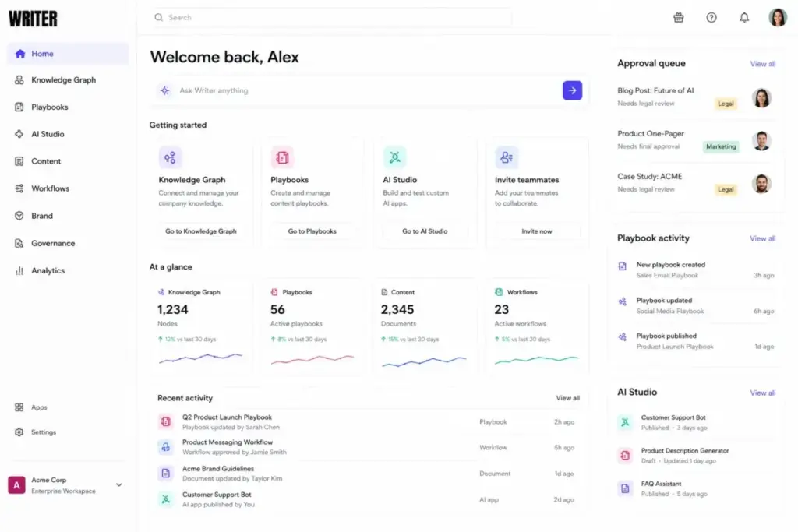Click the Acme Corp workspace 'A' badge
Image resolution: width=798 pixels, height=532 pixels.
tap(17, 485)
